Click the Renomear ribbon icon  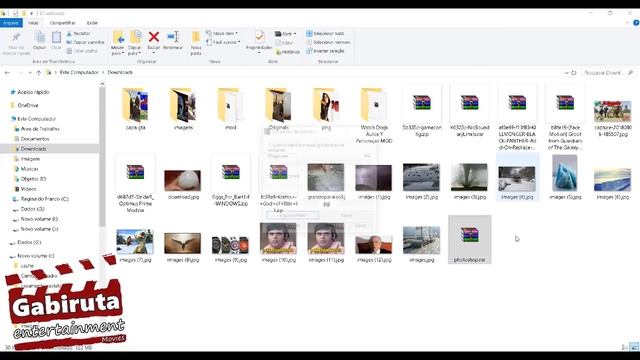pos(173,37)
